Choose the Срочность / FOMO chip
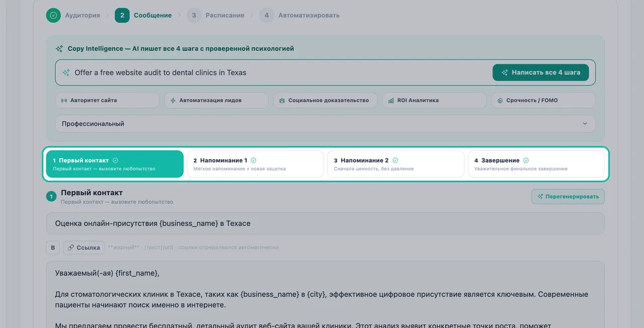 point(543,100)
